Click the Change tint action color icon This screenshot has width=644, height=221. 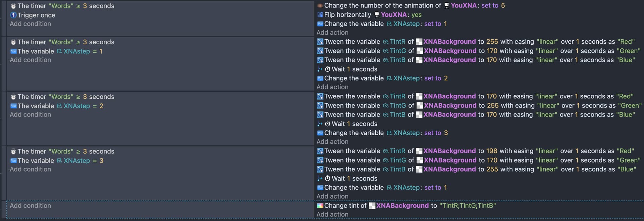(x=320, y=206)
